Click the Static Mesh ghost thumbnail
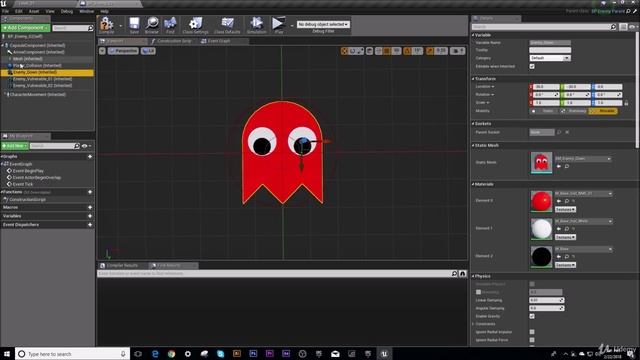Image resolution: width=640 pixels, height=360 pixels. pyautogui.click(x=541, y=162)
